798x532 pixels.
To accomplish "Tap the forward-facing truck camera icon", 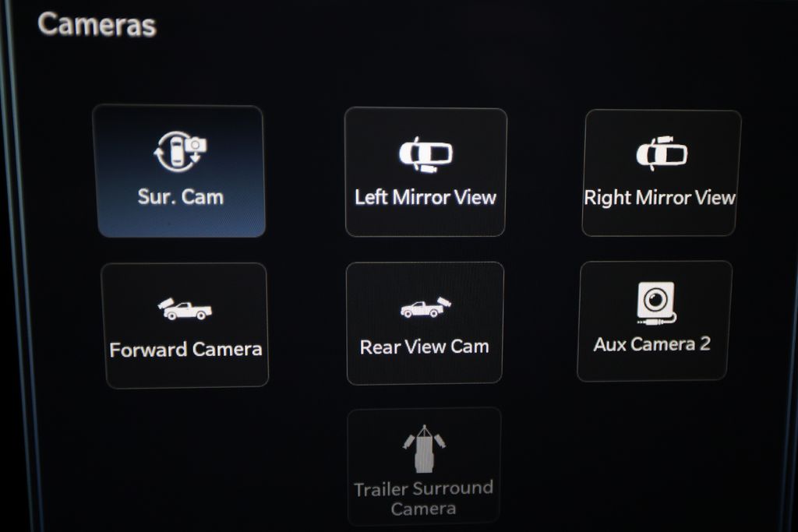I will click(x=184, y=308).
